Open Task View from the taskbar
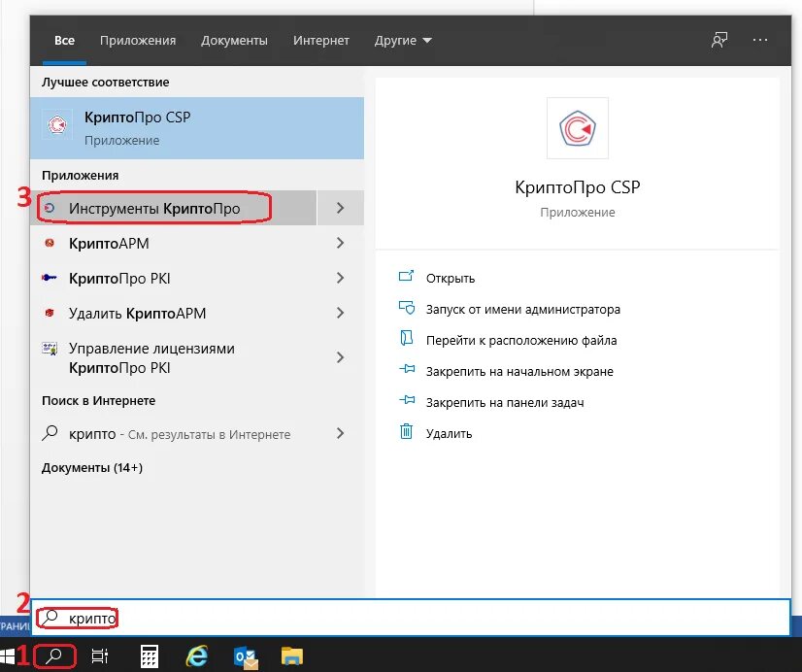Image resolution: width=802 pixels, height=672 pixels. coord(100,656)
